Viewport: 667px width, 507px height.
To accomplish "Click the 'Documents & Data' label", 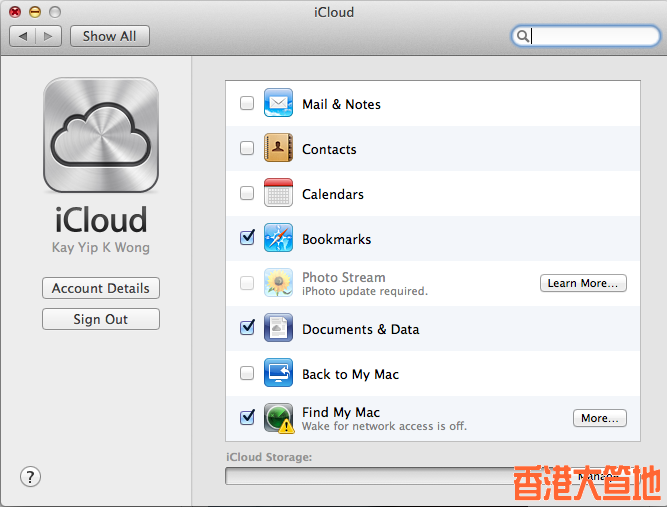I will [x=361, y=329].
